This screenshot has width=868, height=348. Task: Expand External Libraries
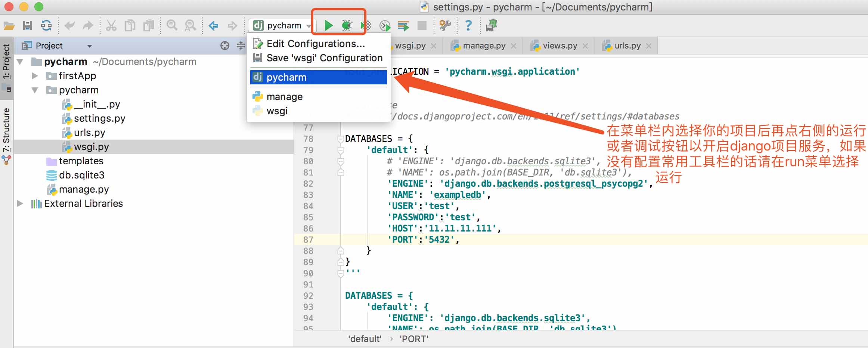coord(20,203)
